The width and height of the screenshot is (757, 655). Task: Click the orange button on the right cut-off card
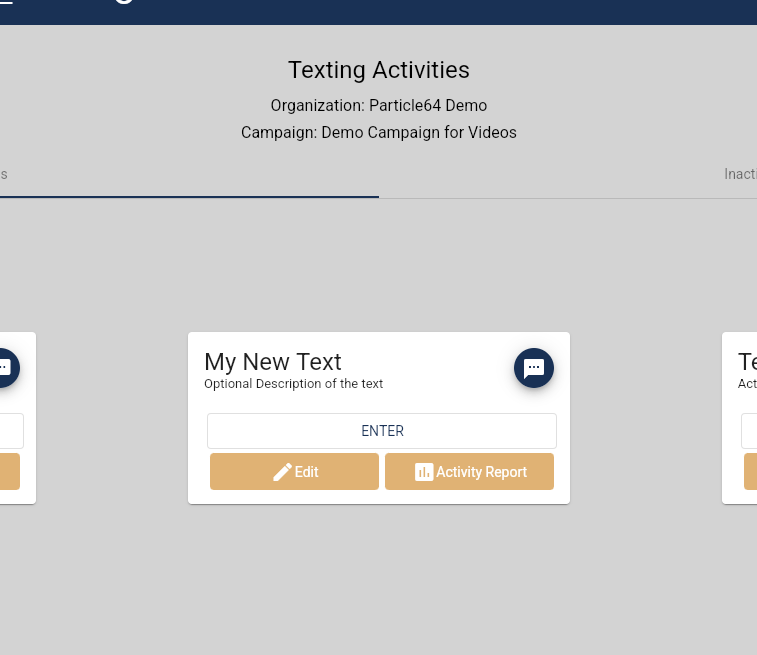750,472
